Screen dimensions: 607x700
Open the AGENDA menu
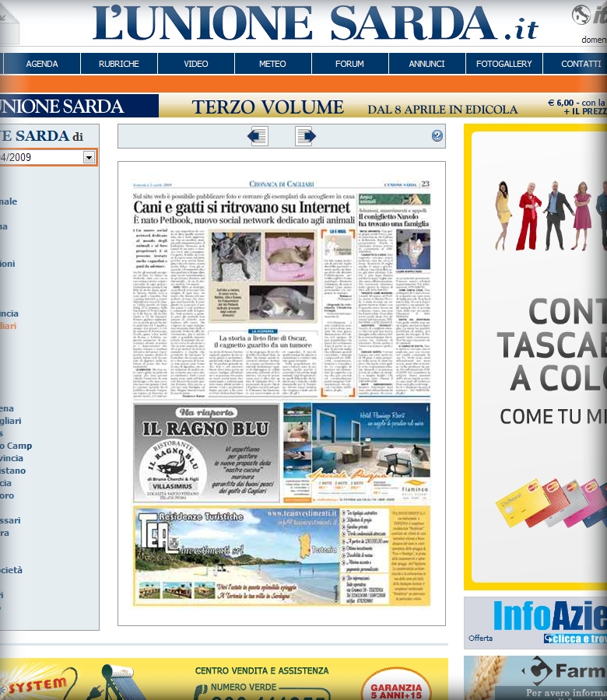42,64
